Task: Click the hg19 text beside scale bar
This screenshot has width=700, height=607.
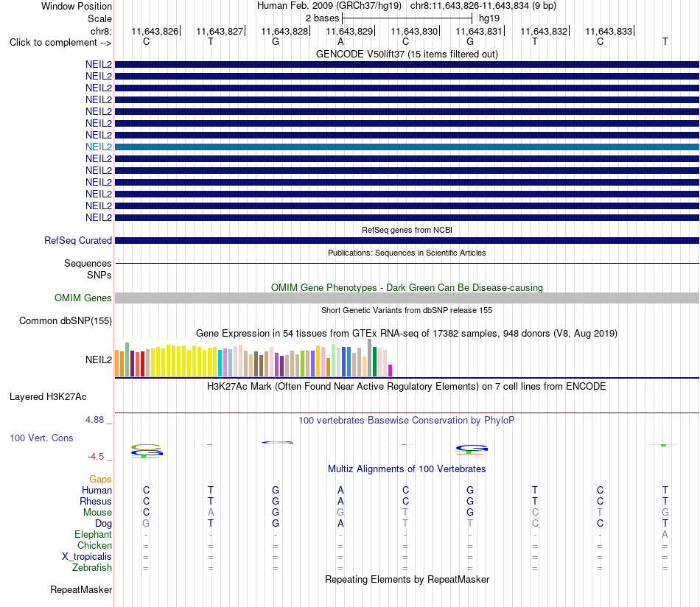Action: [489, 18]
